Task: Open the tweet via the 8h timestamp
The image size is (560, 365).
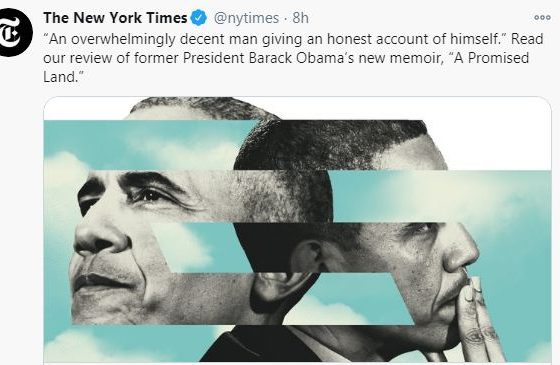Action: click(x=300, y=18)
